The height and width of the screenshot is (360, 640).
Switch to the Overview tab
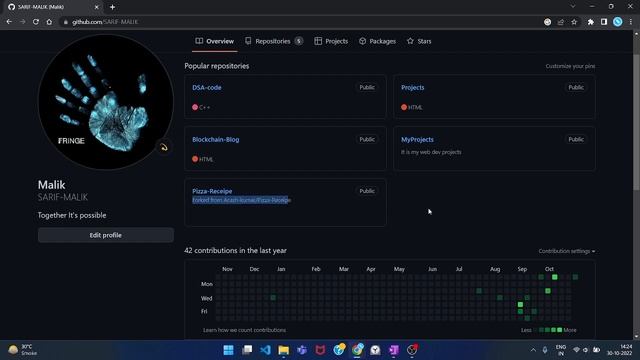tap(215, 41)
